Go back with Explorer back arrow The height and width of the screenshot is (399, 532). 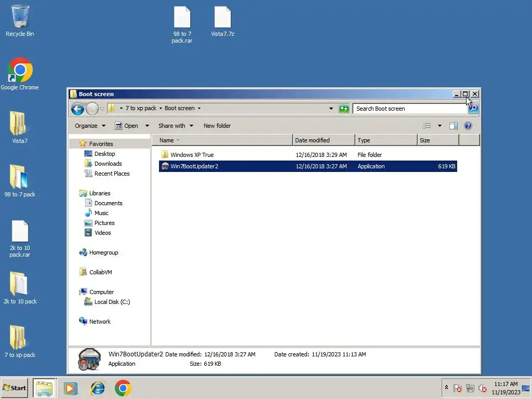pyautogui.click(x=77, y=109)
